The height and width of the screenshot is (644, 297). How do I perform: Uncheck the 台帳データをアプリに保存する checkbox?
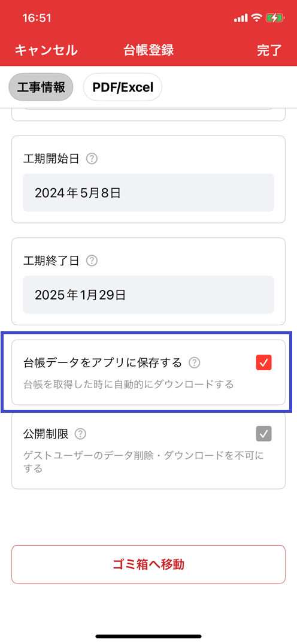click(263, 362)
